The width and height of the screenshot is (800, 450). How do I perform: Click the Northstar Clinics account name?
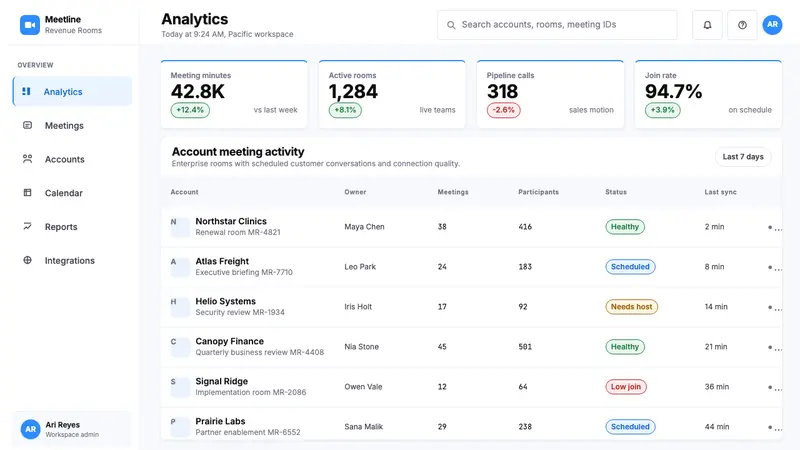[x=231, y=221]
